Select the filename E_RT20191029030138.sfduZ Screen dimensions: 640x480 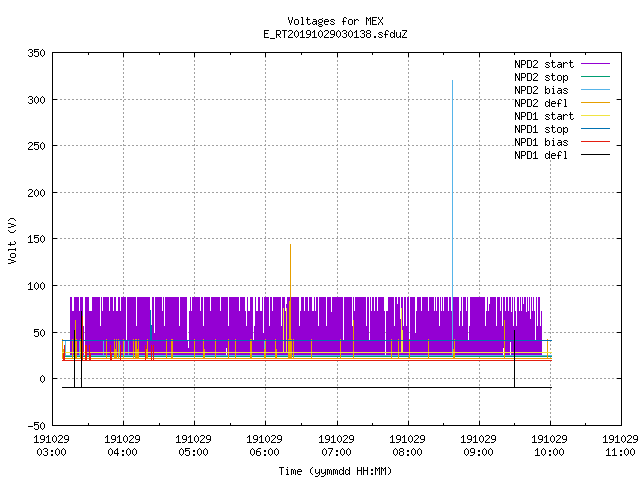click(x=335, y=34)
